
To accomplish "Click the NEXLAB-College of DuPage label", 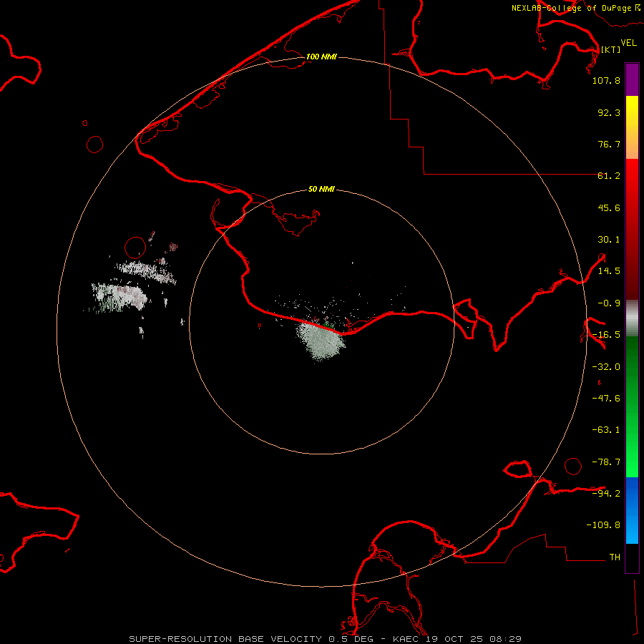I will [575, 8].
